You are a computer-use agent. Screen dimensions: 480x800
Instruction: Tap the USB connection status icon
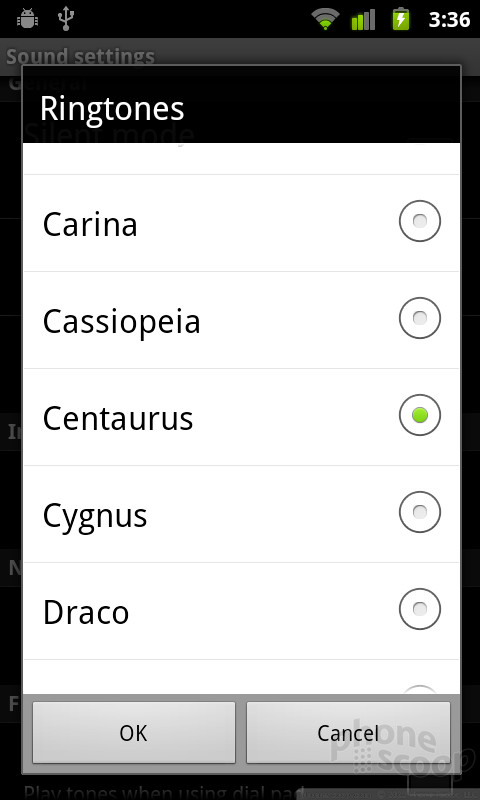pos(66,18)
